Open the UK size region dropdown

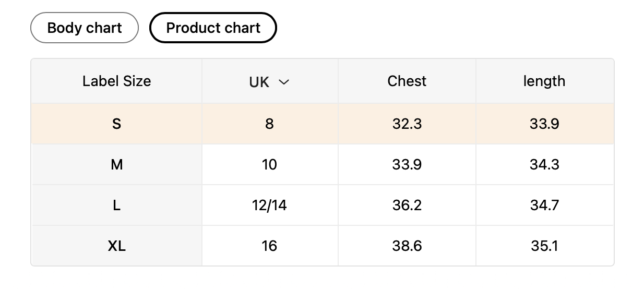click(269, 81)
